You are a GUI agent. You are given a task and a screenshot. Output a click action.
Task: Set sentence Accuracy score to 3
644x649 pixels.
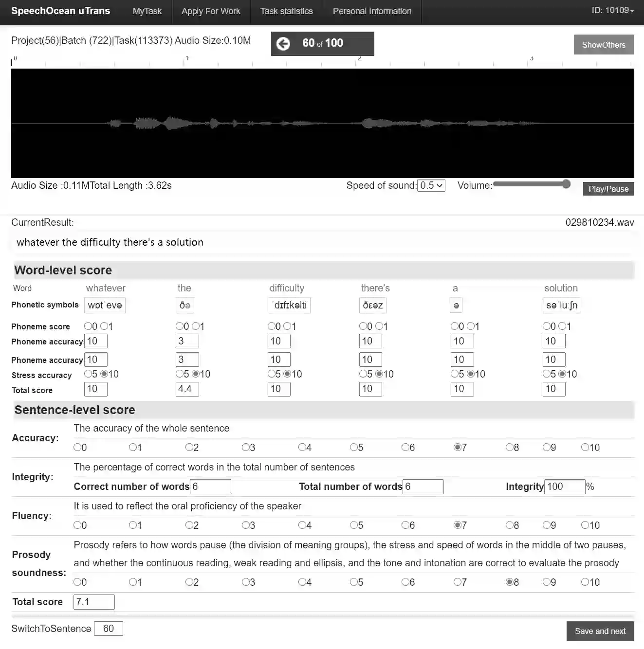point(245,447)
